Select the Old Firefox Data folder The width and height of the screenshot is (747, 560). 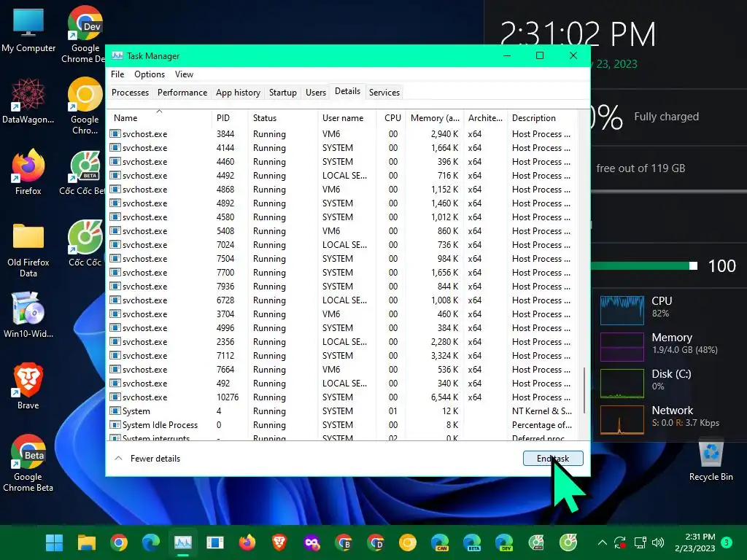pyautogui.click(x=28, y=249)
